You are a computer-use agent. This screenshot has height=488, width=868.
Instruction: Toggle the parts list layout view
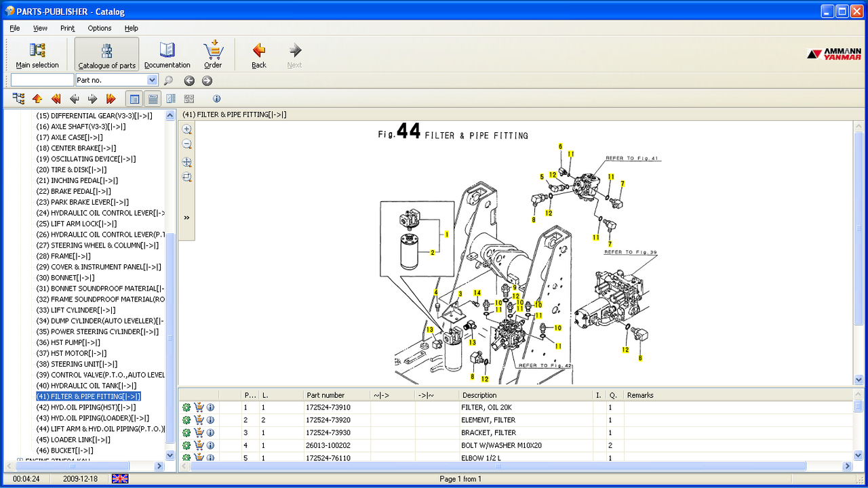click(x=153, y=99)
